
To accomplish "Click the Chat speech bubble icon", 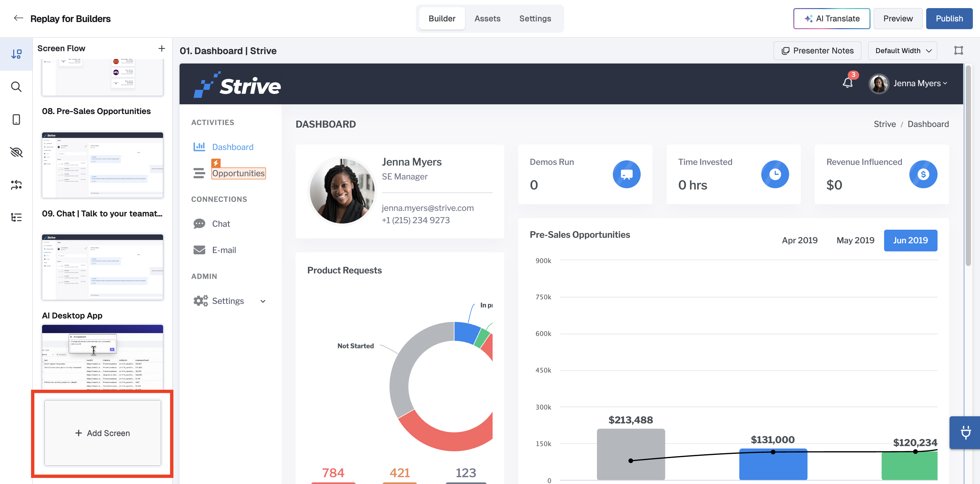I will coord(199,224).
